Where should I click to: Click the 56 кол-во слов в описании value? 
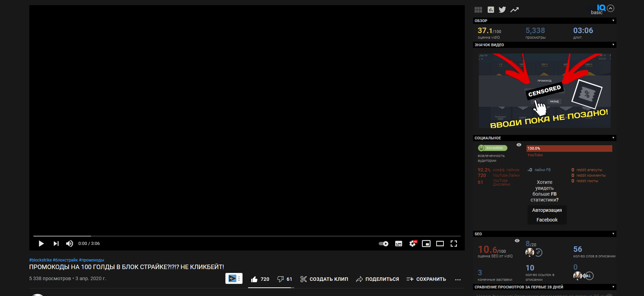tap(577, 249)
